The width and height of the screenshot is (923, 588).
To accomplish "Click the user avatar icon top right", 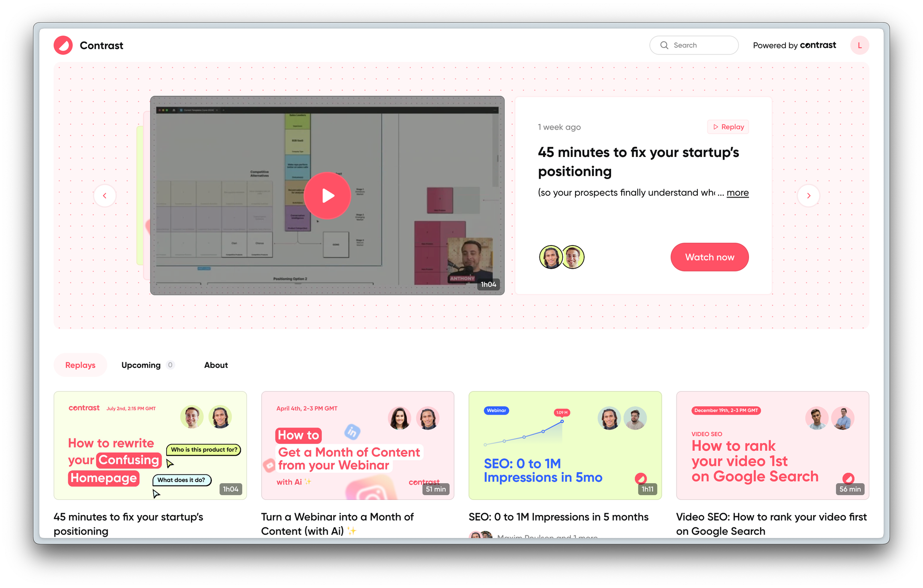I will [860, 45].
